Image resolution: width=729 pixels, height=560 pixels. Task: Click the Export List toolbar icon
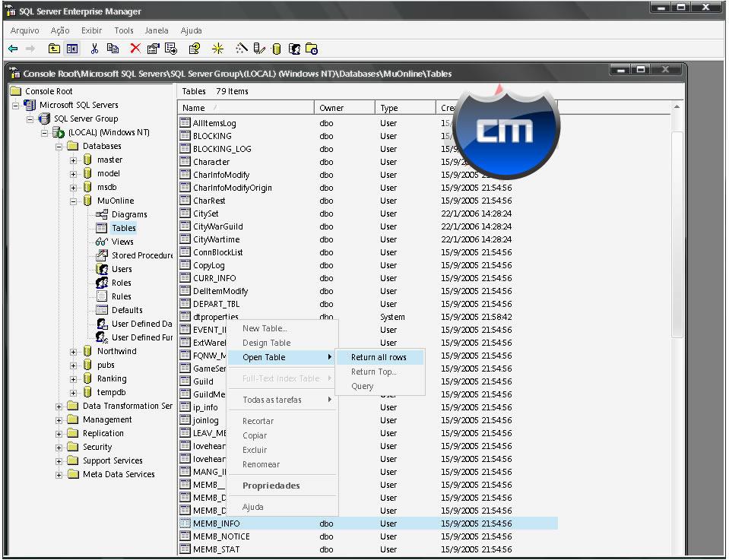click(x=171, y=49)
